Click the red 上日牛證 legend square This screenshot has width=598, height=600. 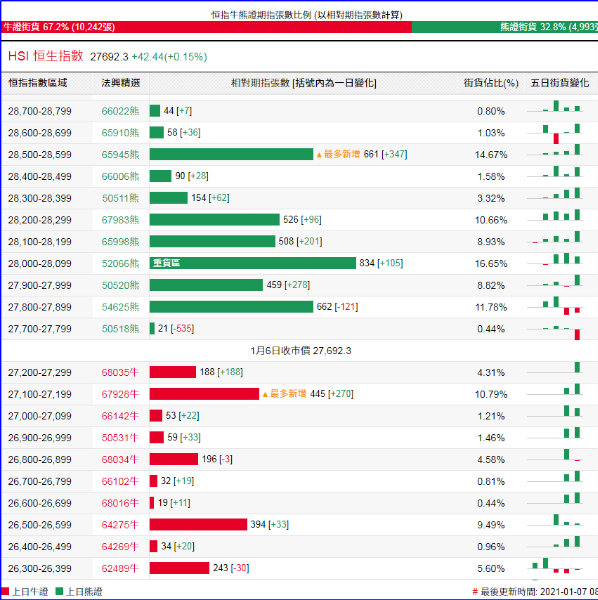[x=5, y=592]
